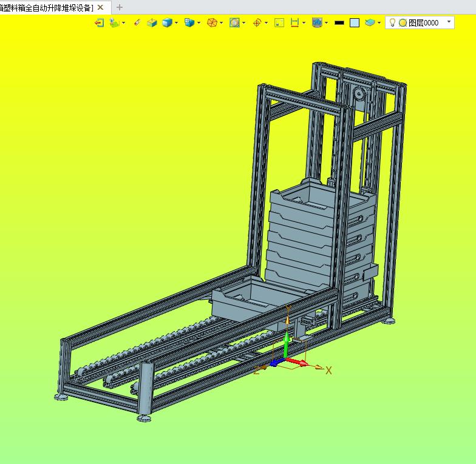Screen dimensions: 476x464
Task: Toggle the light bulb layer visibility icon
Action: [x=392, y=23]
